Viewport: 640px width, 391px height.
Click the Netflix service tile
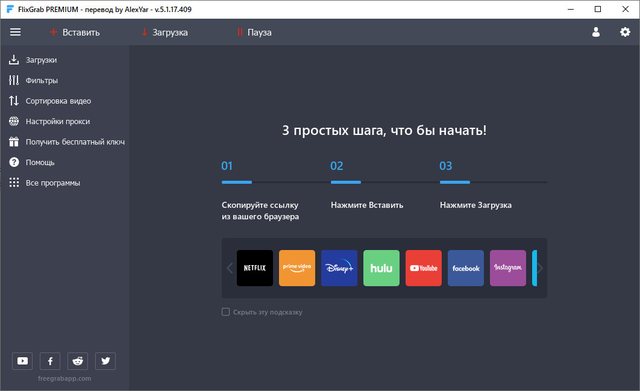click(x=255, y=268)
